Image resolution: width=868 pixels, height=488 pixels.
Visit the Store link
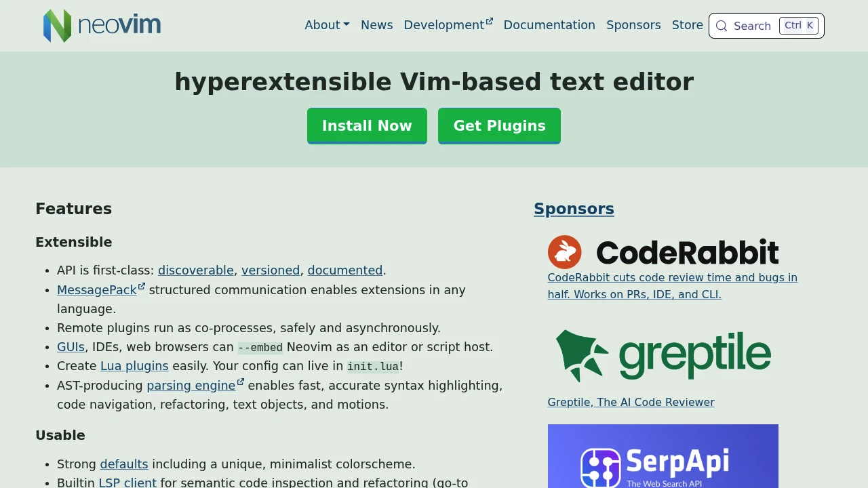(687, 25)
